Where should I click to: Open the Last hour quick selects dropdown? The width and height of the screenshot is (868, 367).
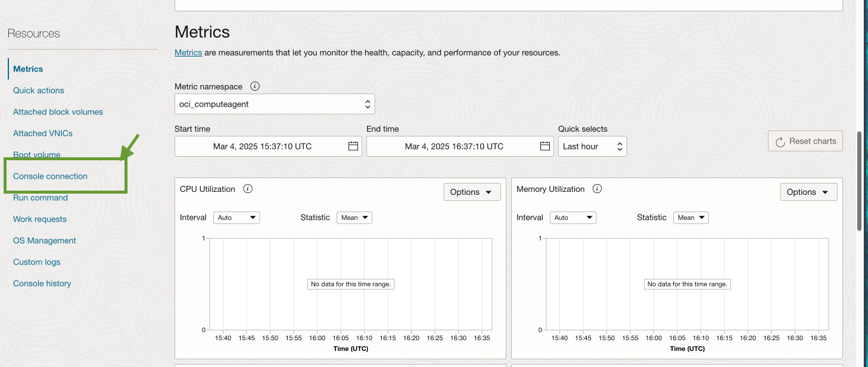(592, 147)
